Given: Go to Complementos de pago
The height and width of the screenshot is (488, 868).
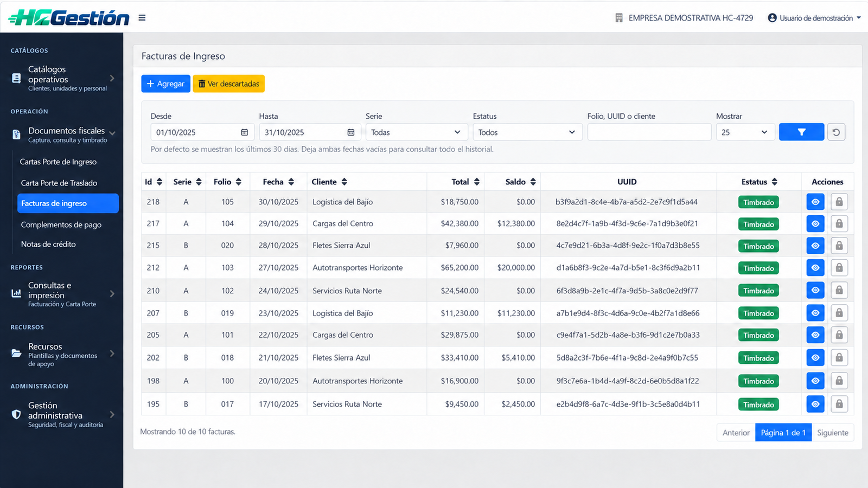Looking at the screenshot, I should tap(61, 224).
